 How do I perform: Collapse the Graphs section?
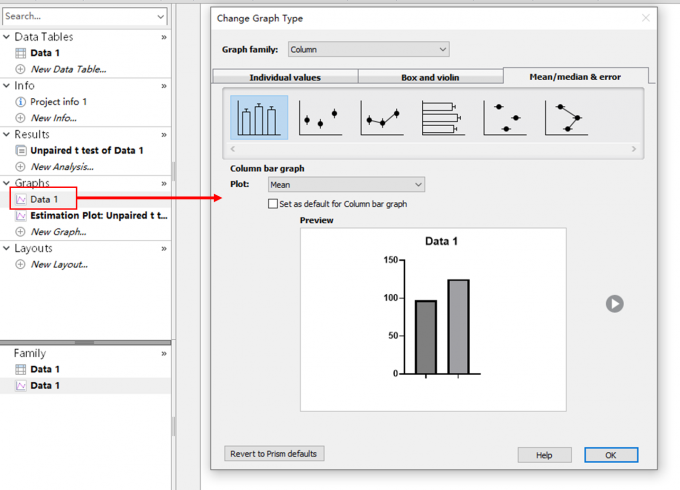pyautogui.click(x=7, y=183)
